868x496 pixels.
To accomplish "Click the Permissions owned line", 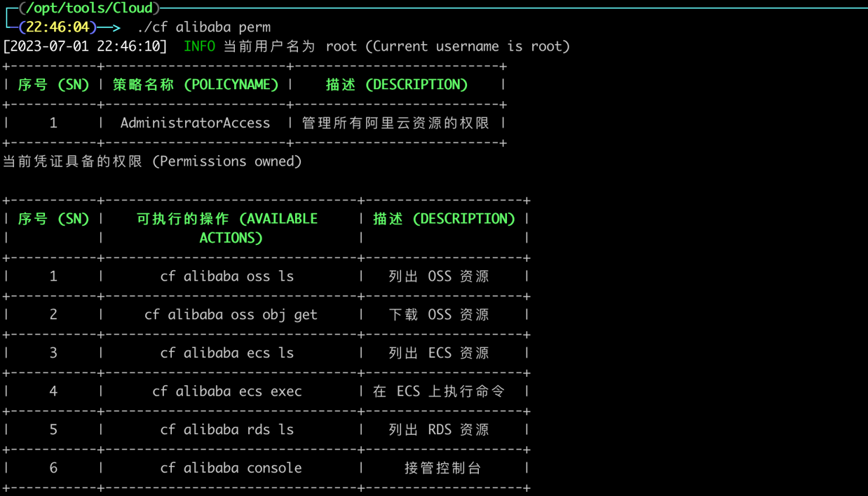I will click(x=152, y=161).
